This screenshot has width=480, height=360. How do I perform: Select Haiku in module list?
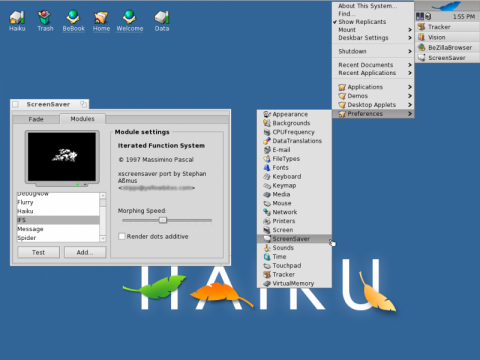[x=58, y=211]
